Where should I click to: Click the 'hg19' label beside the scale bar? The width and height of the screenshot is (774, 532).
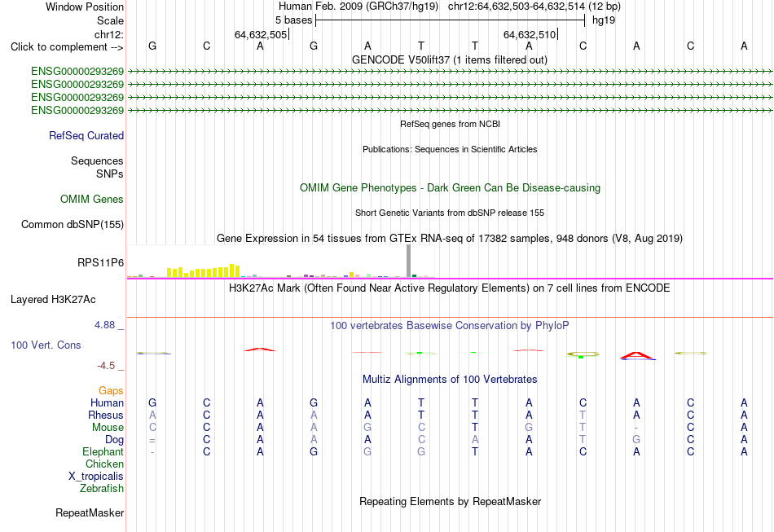(604, 20)
